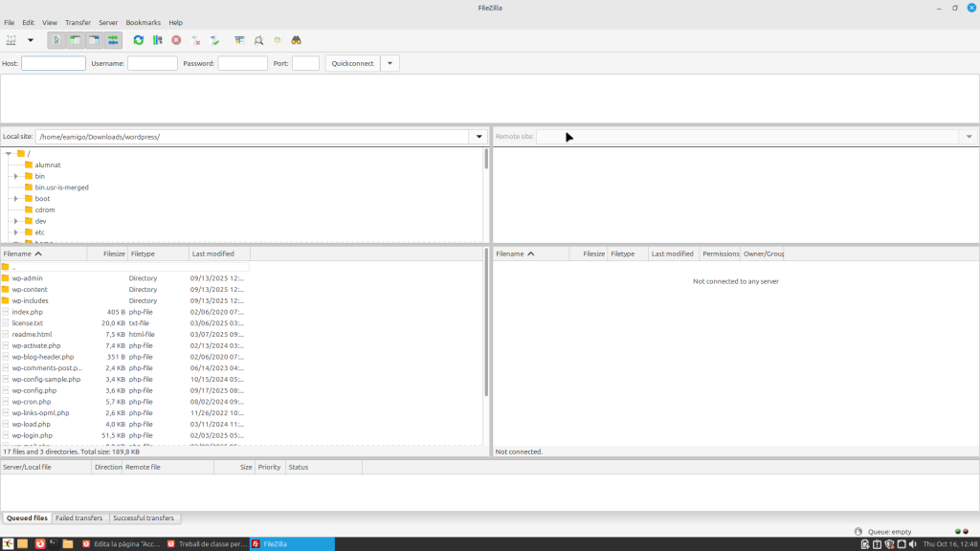Click the red Cancel operation icon
Screen dimensions: 980x551
coord(176,40)
